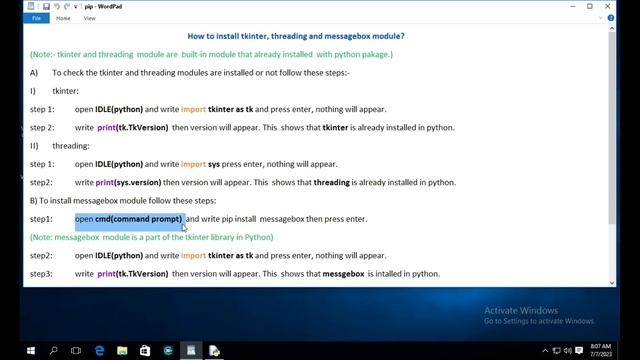Switch to the View ribbon tab
Image resolution: width=640 pixels, height=360 pixels.
pyautogui.click(x=89, y=18)
